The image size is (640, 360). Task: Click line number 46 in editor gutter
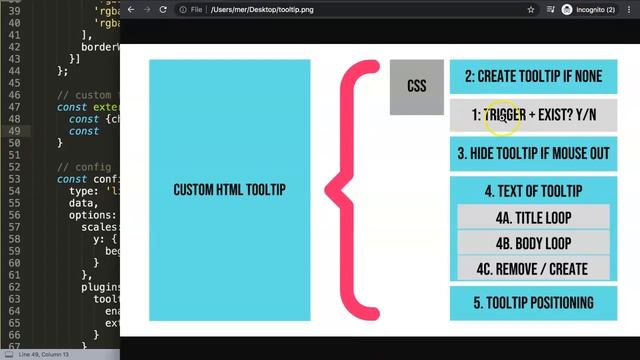pyautogui.click(x=14, y=95)
